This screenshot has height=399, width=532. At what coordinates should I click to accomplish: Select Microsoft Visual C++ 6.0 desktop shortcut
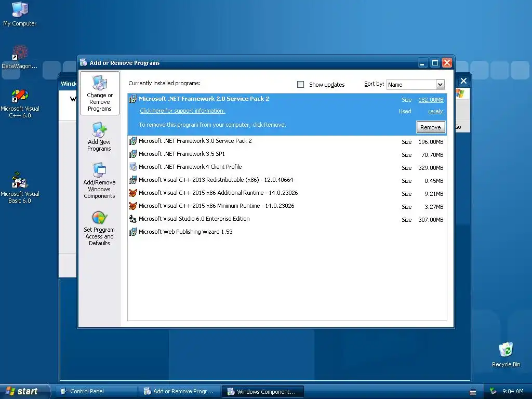[x=20, y=103]
